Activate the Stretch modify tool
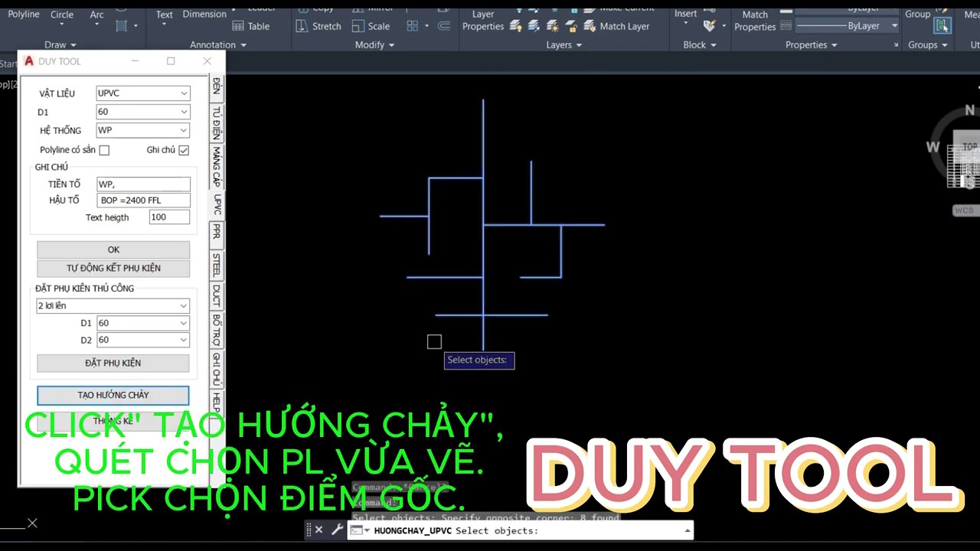 (x=318, y=26)
